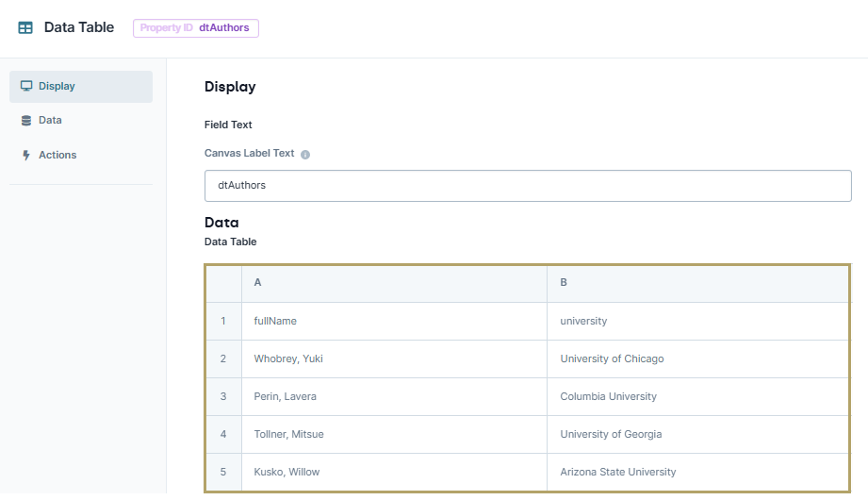Image resolution: width=868 pixels, height=500 pixels.
Task: Click the Canvas Label Text input field
Action: click(528, 186)
